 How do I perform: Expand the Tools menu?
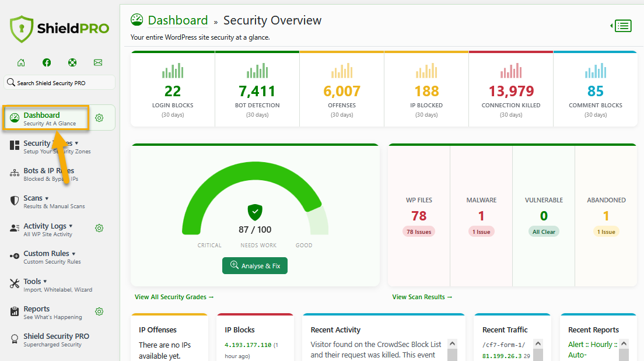(x=36, y=282)
